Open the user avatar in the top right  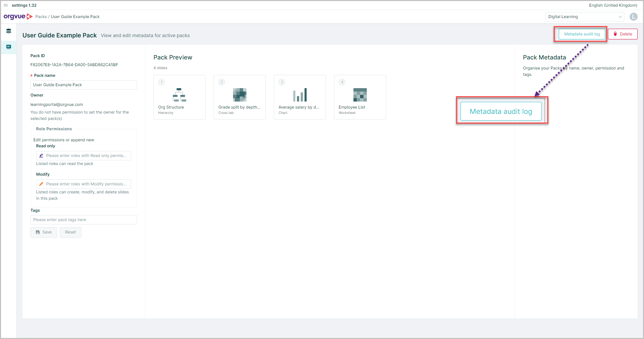633,17
